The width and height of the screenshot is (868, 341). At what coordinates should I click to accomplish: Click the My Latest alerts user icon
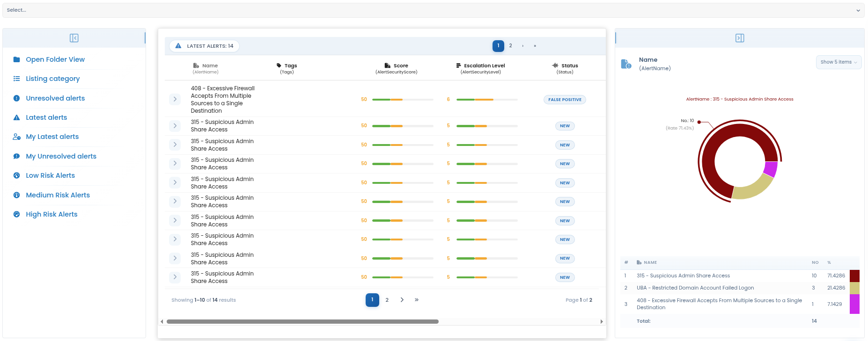(16, 137)
